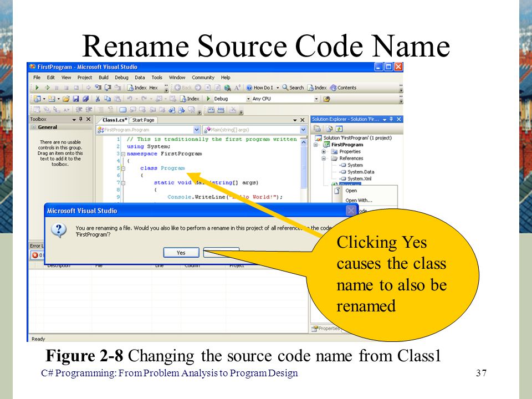
Task: Select the Class1.cs* editor tab
Action: (x=115, y=120)
